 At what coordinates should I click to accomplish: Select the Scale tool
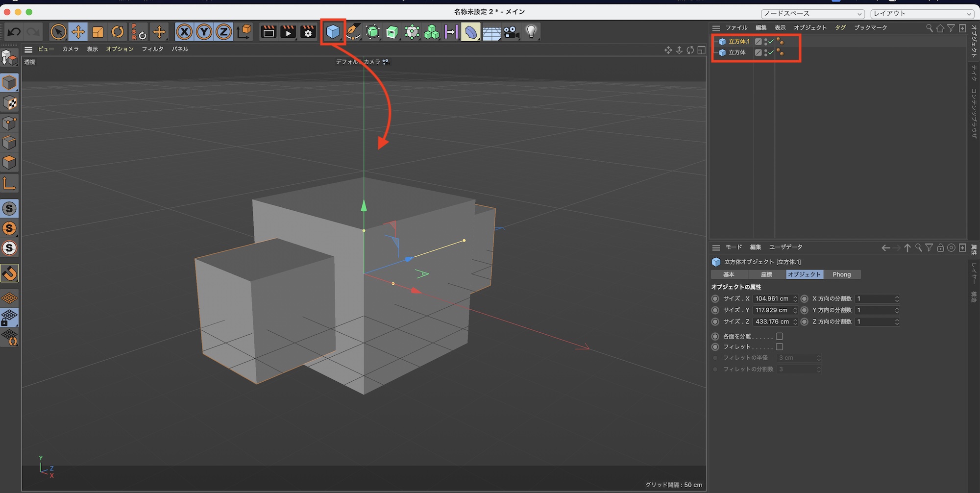[98, 32]
